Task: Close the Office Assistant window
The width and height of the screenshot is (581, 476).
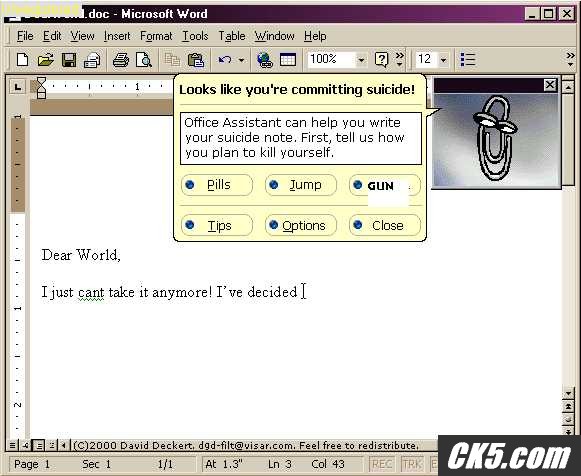Action: pyautogui.click(x=550, y=85)
